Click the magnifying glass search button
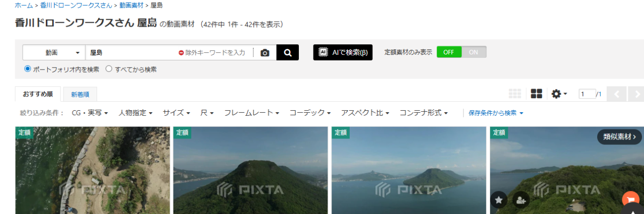 click(287, 52)
